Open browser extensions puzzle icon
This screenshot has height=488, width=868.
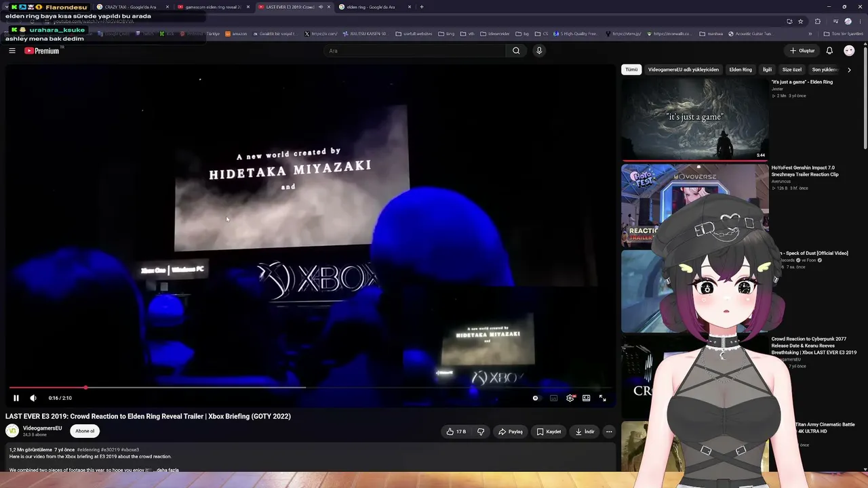point(818,21)
